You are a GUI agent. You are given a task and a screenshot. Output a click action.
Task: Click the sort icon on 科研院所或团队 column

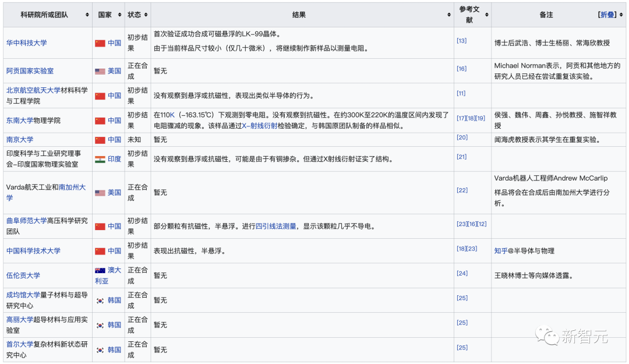87,15
